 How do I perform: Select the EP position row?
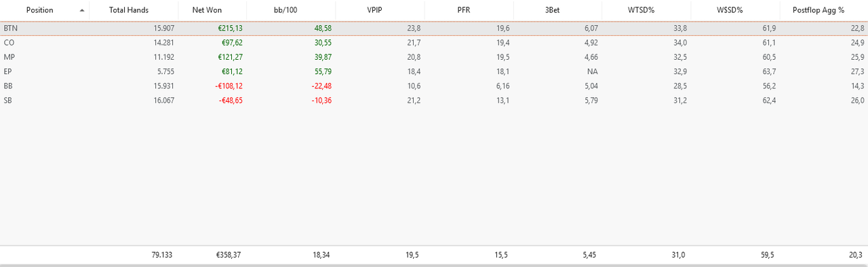pos(434,71)
